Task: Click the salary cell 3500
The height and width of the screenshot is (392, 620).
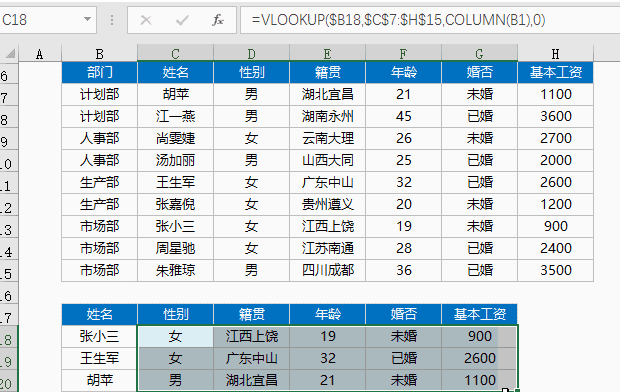Action: (556, 271)
